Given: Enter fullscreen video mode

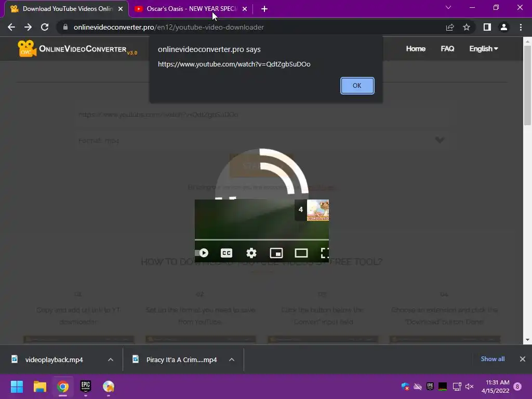Looking at the screenshot, I should [325, 253].
